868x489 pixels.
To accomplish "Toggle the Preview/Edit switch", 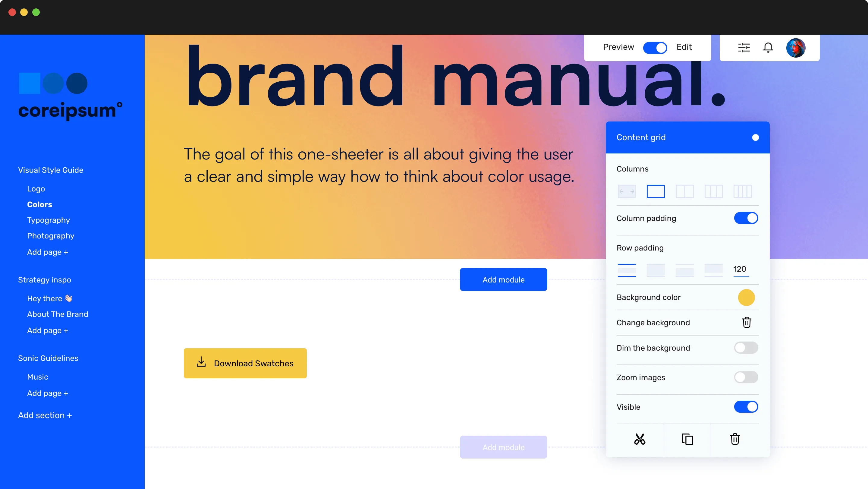I will click(x=655, y=47).
